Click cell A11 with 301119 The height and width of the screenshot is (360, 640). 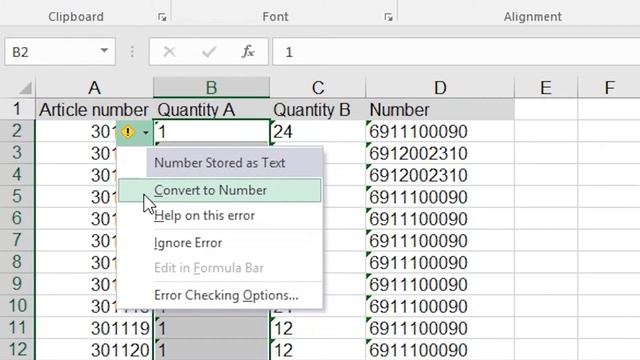[x=94, y=328]
